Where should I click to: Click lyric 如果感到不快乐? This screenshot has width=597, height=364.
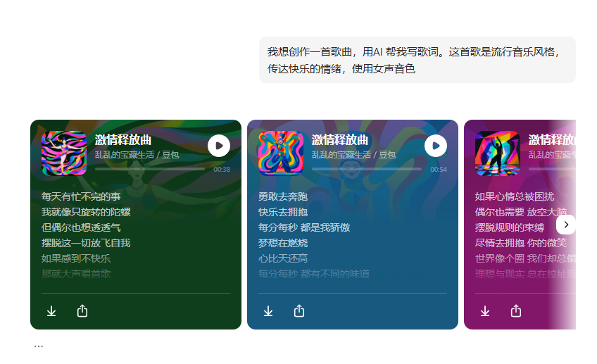point(76,258)
